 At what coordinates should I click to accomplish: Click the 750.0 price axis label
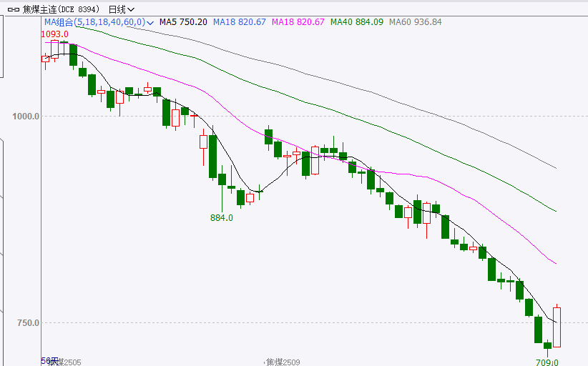pos(28,322)
